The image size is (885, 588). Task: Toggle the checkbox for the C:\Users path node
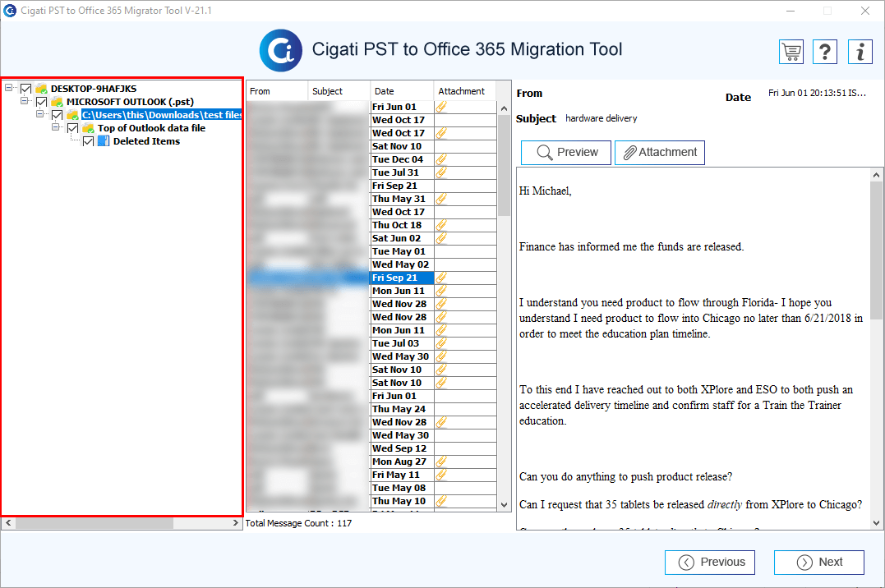pos(57,115)
